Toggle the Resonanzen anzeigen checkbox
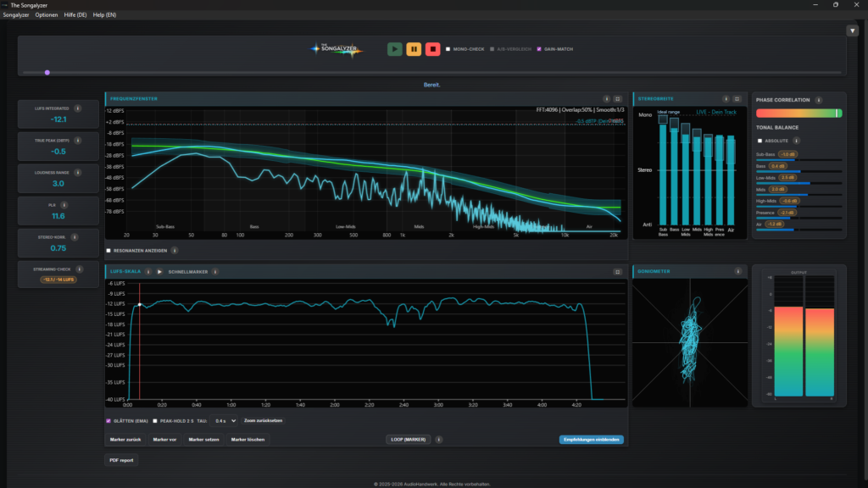Image resolution: width=868 pixels, height=488 pixels. coord(108,251)
